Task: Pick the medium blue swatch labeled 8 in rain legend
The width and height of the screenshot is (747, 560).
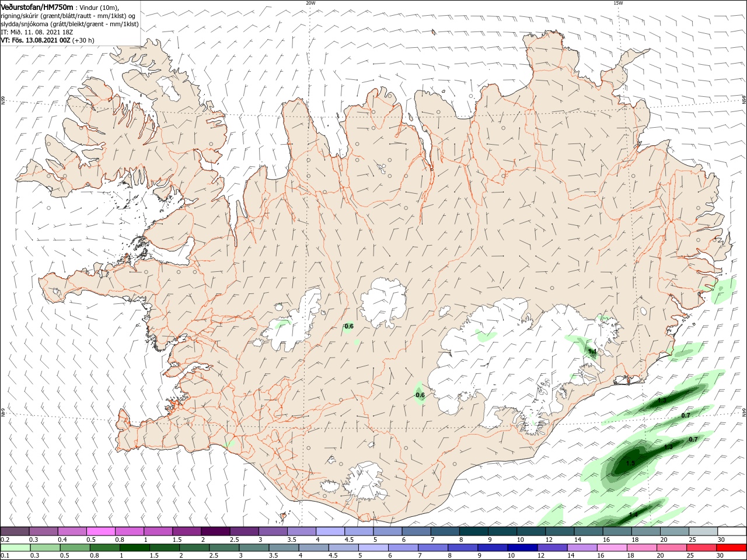Action: coord(462,548)
